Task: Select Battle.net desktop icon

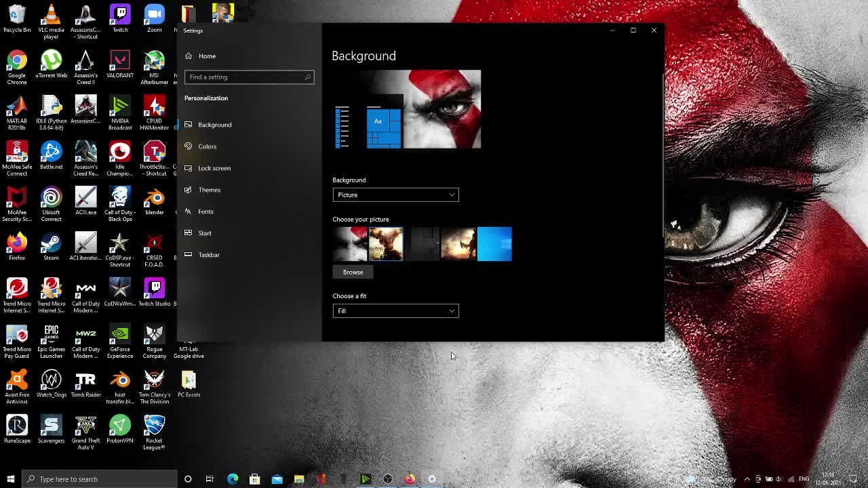Action: pyautogui.click(x=51, y=156)
